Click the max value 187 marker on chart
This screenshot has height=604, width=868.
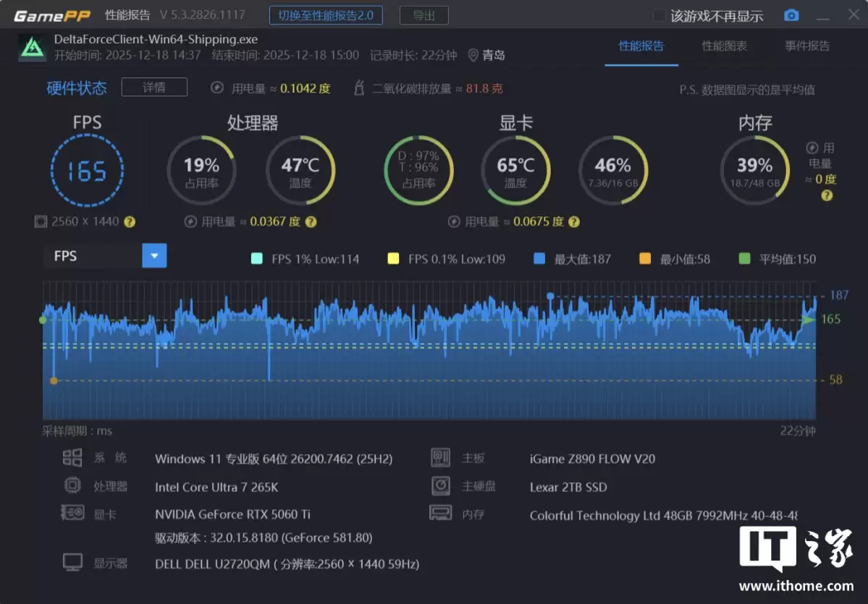[x=550, y=296]
